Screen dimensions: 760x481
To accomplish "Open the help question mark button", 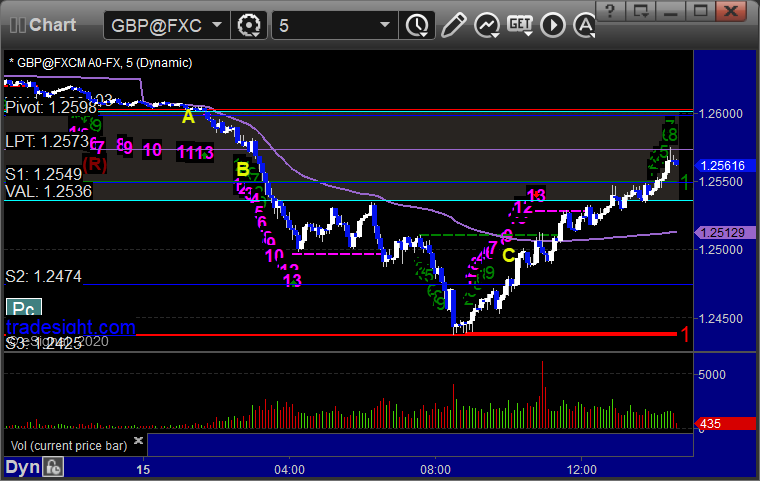I will pyautogui.click(x=610, y=11).
